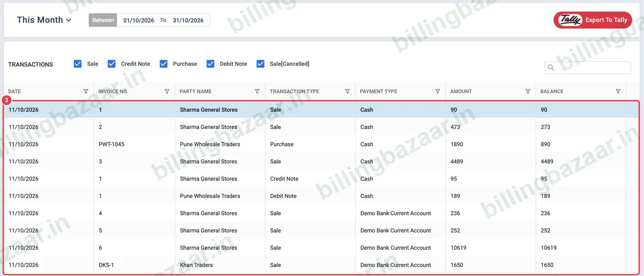Click amount 252 cell
644x276 pixels.
point(455,231)
